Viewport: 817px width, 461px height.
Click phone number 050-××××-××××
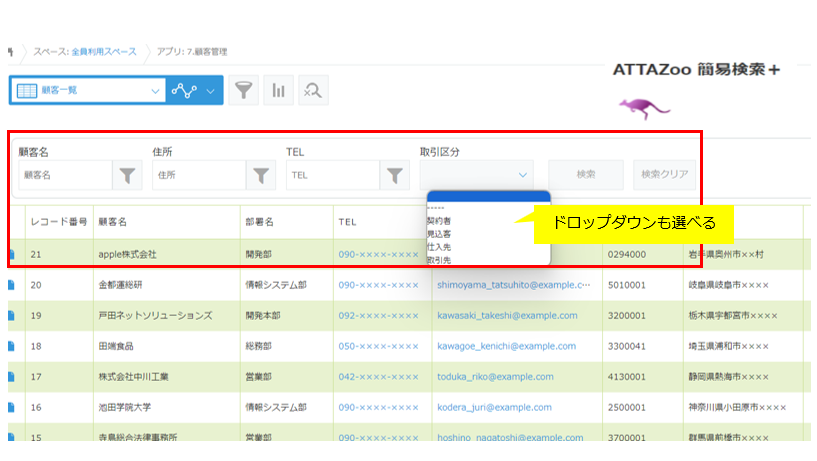point(378,346)
